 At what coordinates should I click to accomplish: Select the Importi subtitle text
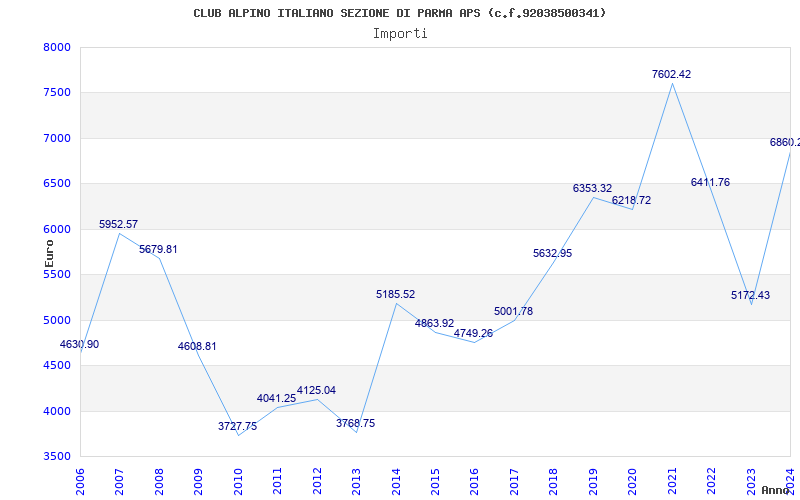tap(400, 34)
